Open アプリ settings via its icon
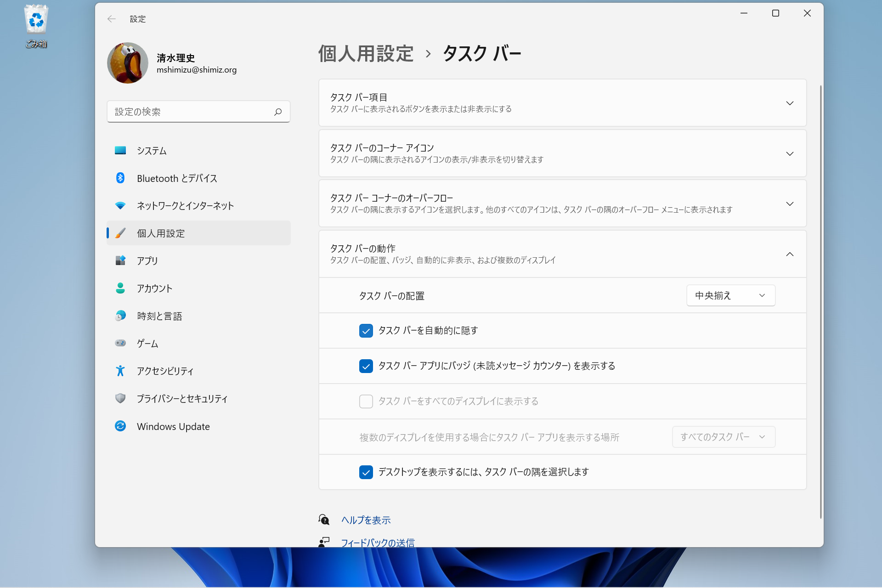 tap(120, 260)
